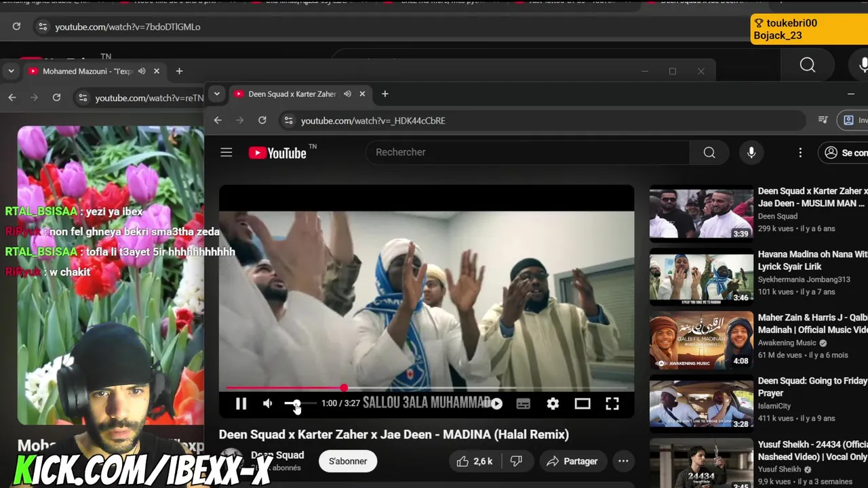
Task: Open YouTube three-dot settings menu
Action: click(x=800, y=152)
